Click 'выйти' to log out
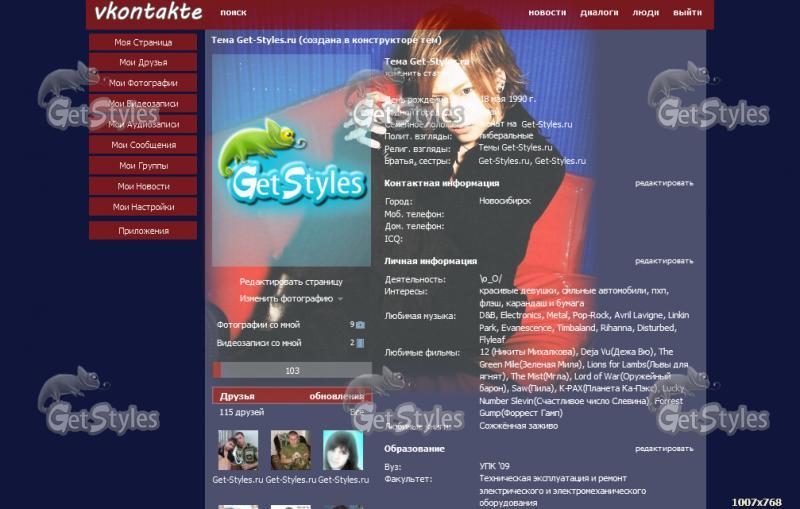The height and width of the screenshot is (509, 800). [x=687, y=13]
